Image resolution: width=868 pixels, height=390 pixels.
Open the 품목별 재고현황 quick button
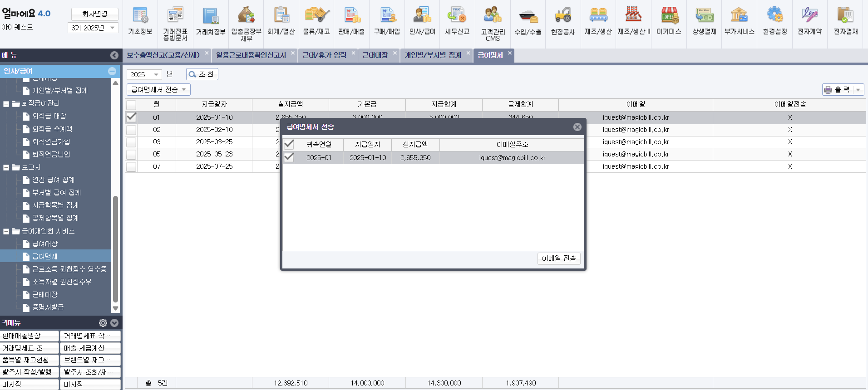30,360
